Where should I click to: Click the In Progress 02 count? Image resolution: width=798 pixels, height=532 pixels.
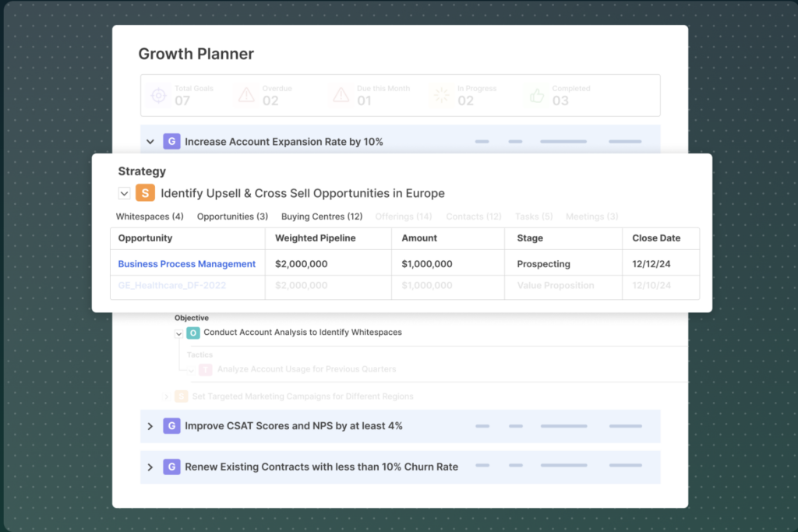click(465, 100)
